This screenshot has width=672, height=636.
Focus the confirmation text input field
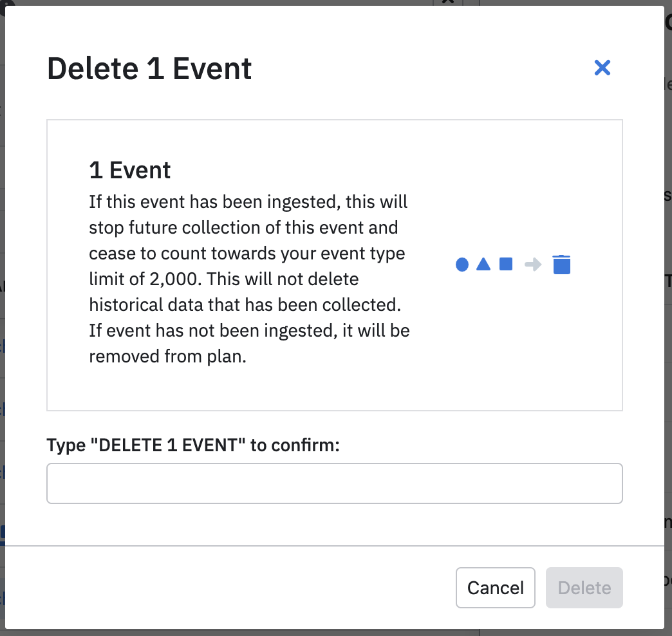(335, 483)
